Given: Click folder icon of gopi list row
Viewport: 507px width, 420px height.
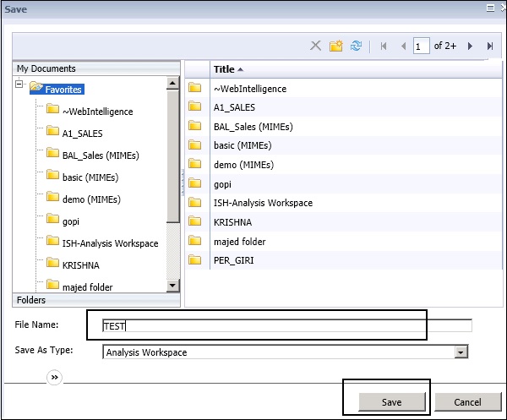Looking at the screenshot, I should (194, 183).
